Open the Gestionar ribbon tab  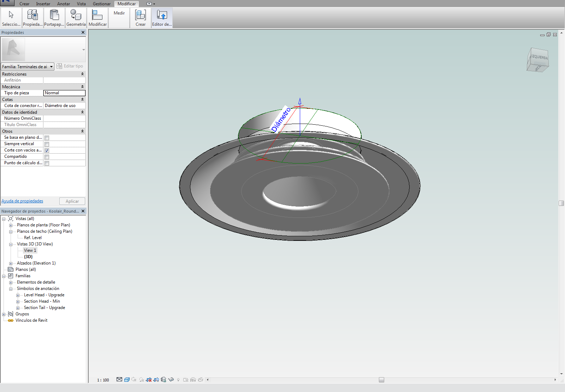pyautogui.click(x=102, y=4)
